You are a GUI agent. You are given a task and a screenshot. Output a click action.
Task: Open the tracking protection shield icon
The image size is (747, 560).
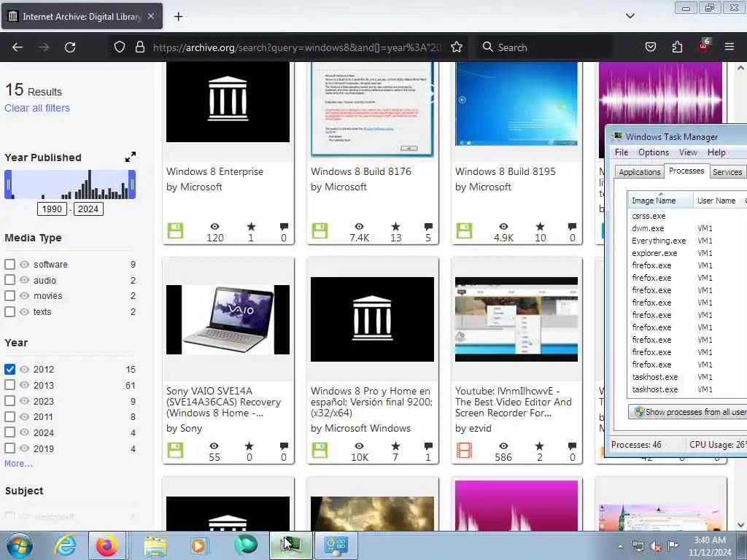click(120, 47)
